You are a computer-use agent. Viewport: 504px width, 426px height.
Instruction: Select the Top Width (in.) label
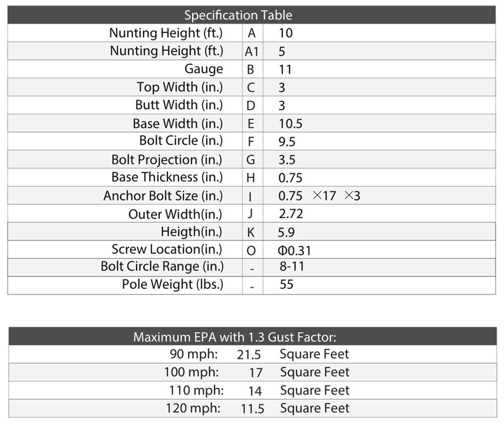coord(180,87)
